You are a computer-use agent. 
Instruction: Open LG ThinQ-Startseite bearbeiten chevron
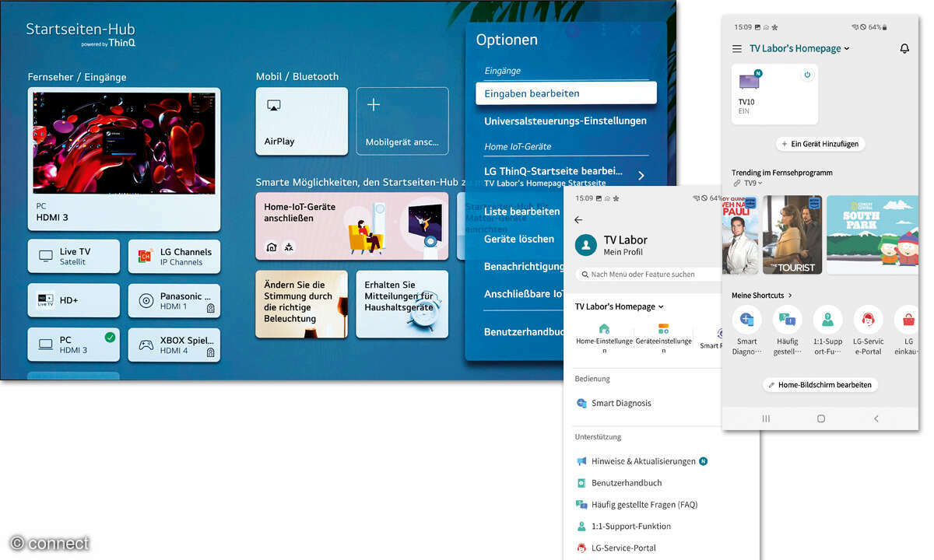coord(641,176)
